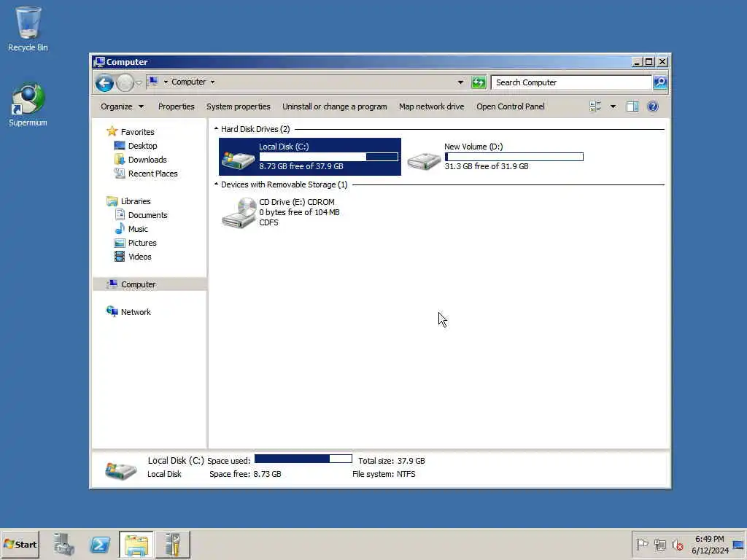
Task: Open Control Panel from toolbar
Action: coord(510,106)
